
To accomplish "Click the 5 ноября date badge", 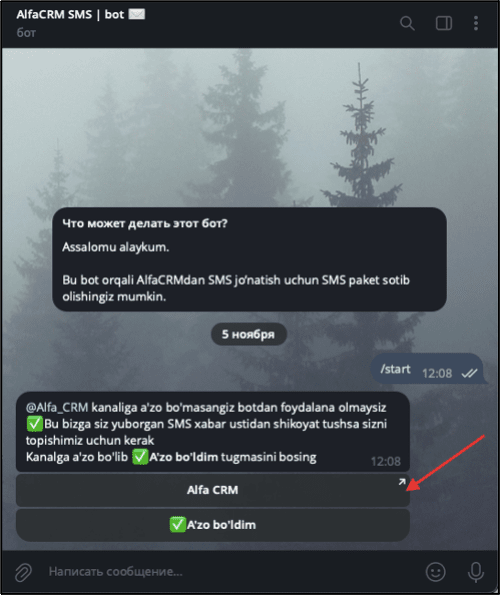I will coord(249,334).
